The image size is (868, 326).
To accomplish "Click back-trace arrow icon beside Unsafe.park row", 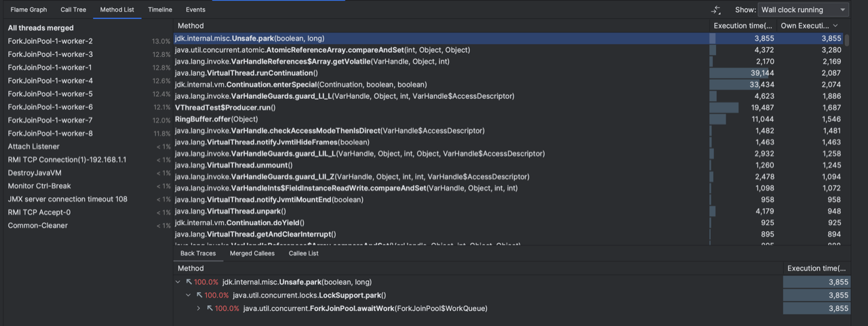I will (x=189, y=282).
